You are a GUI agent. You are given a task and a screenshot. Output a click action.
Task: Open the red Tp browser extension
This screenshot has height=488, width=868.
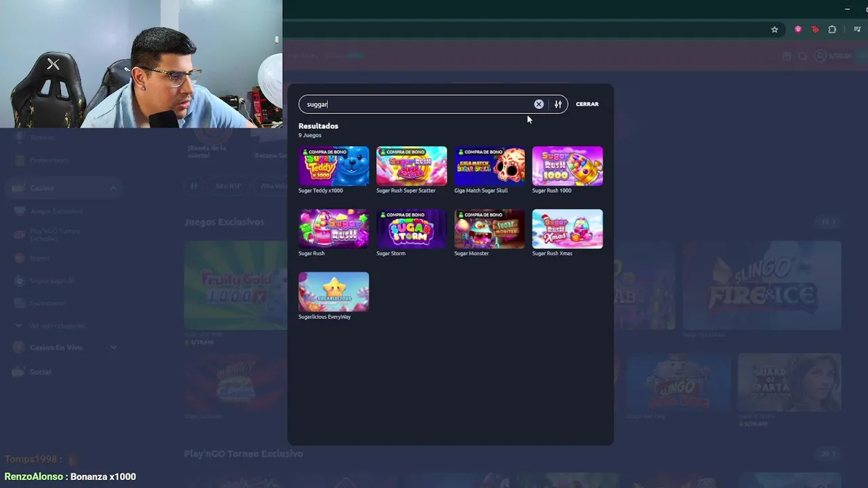[814, 30]
